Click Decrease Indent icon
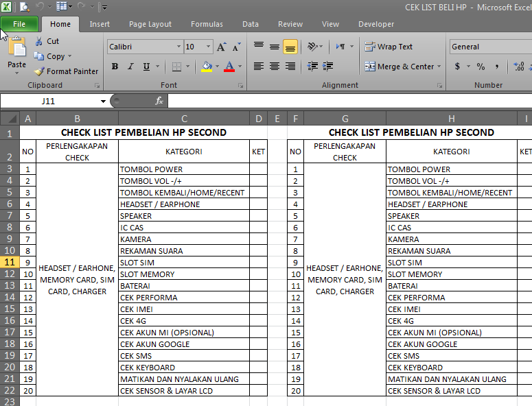Image resolution: width=532 pixels, height=406 pixels. pyautogui.click(x=312, y=66)
